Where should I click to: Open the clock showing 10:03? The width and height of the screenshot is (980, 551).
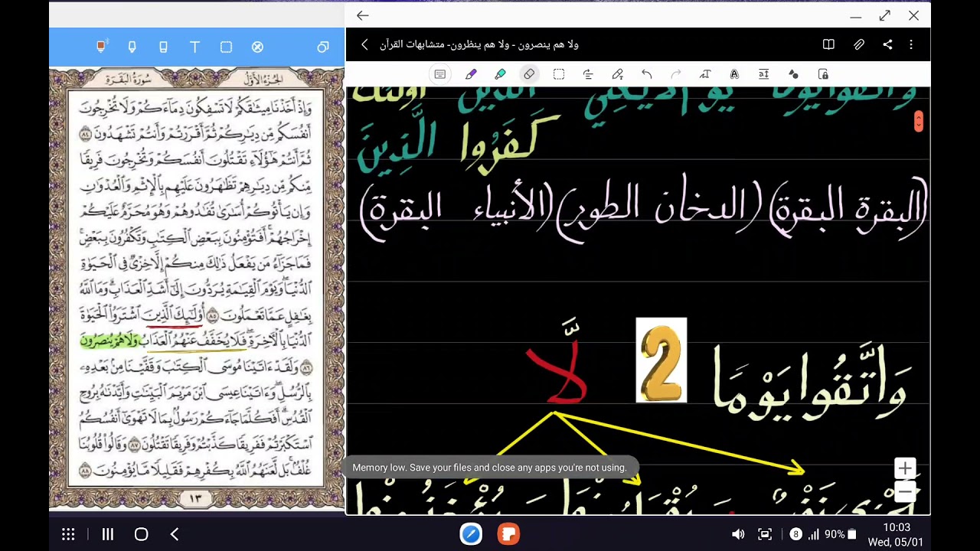click(x=896, y=527)
